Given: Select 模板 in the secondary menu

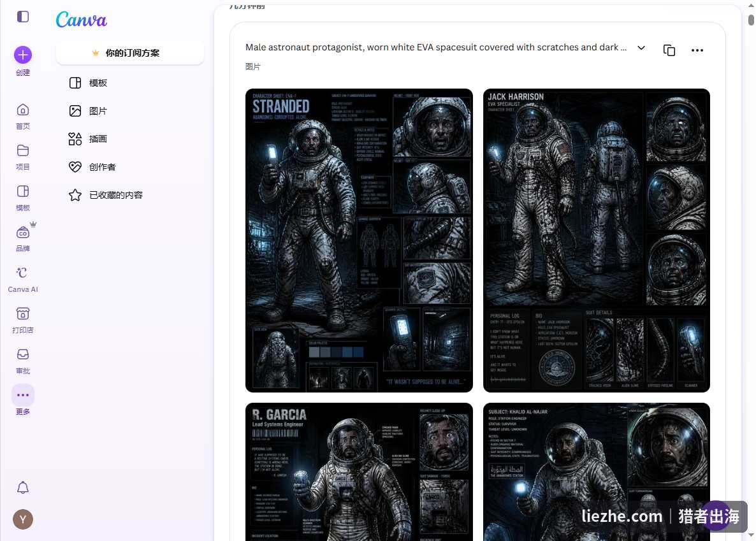Looking at the screenshot, I should tap(129, 83).
